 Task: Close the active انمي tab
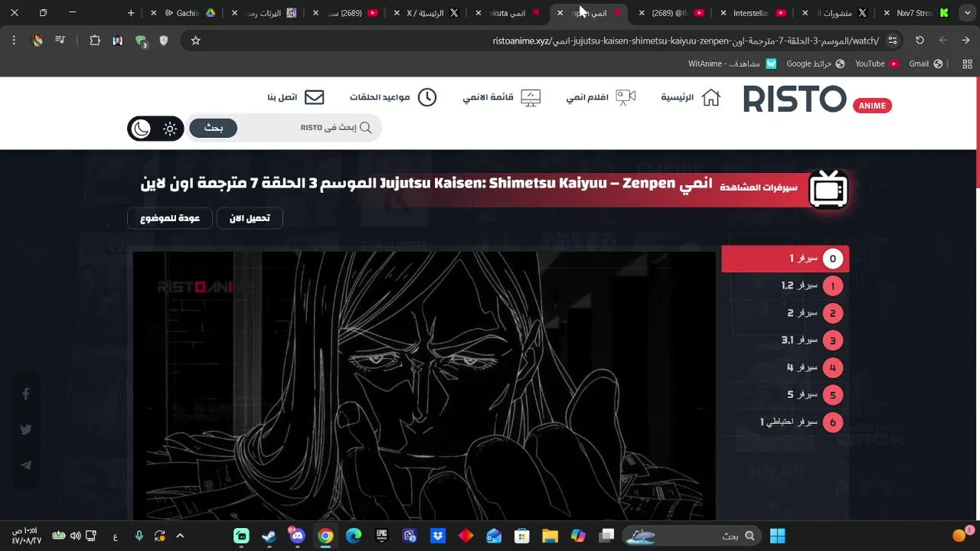560,13
